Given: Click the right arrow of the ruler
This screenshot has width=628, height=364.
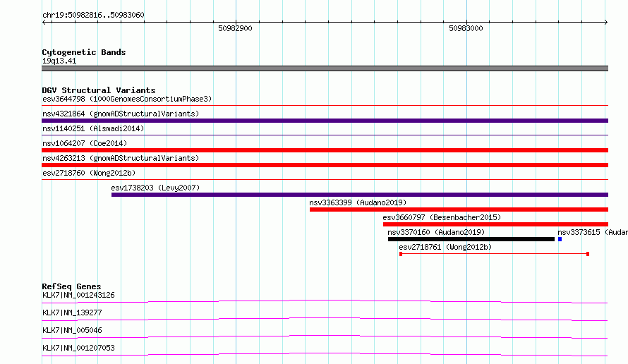Looking at the screenshot, I should coord(606,23).
